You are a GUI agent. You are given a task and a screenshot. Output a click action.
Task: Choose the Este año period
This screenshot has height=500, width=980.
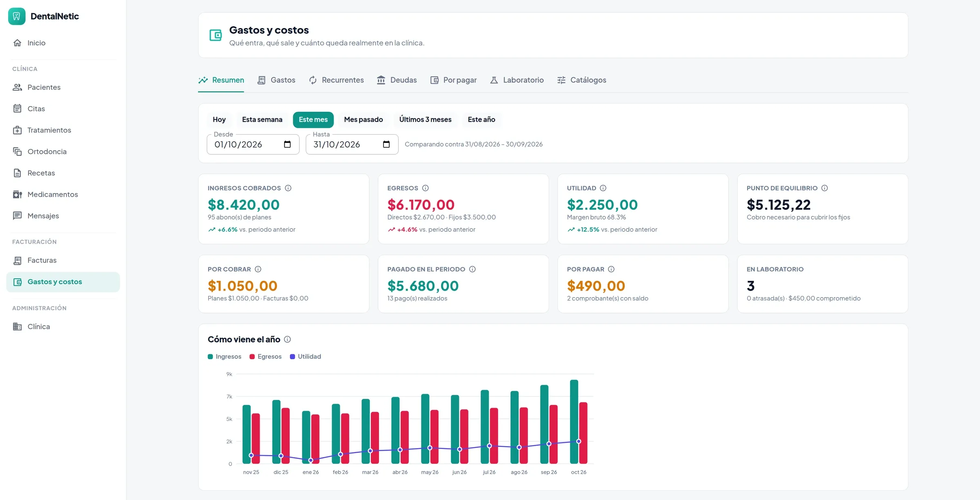pos(481,120)
